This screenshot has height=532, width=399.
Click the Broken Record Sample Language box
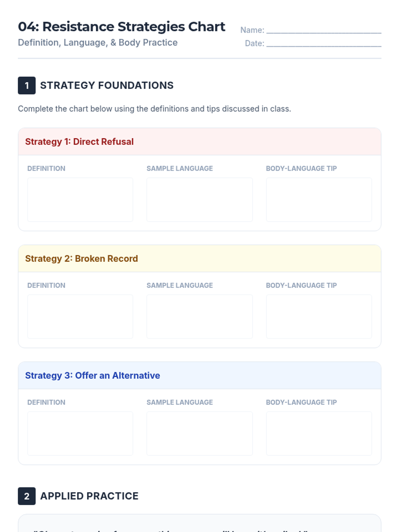click(x=199, y=317)
